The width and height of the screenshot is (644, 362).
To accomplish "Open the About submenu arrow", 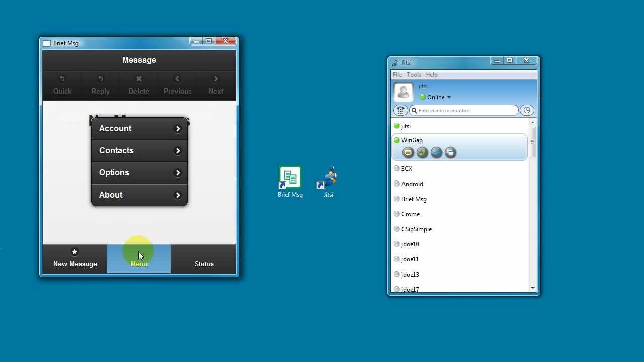I will 178,195.
